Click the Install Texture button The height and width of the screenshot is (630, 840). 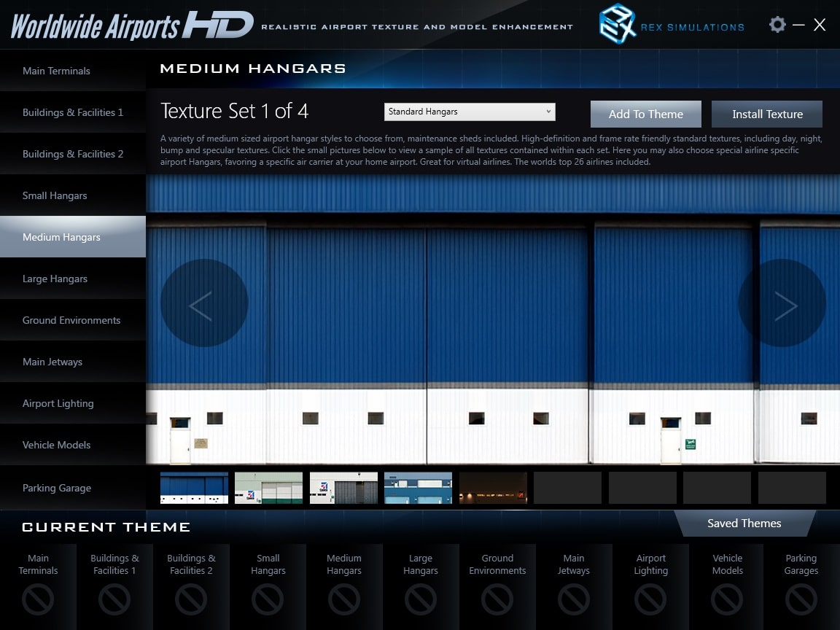click(767, 114)
